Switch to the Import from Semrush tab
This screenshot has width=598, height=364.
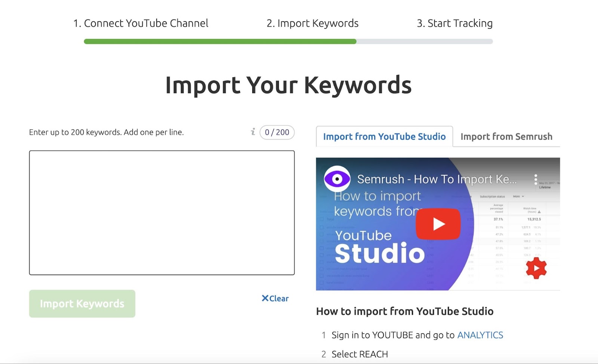[x=507, y=136]
